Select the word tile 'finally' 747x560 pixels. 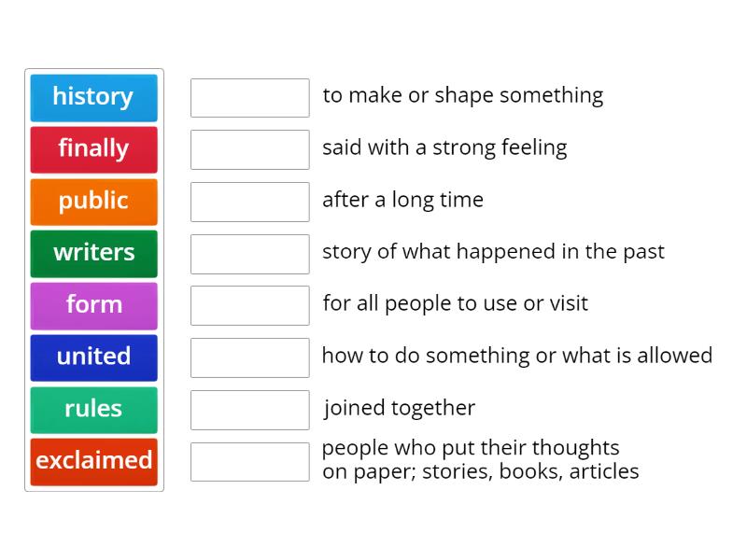pyautogui.click(x=93, y=149)
